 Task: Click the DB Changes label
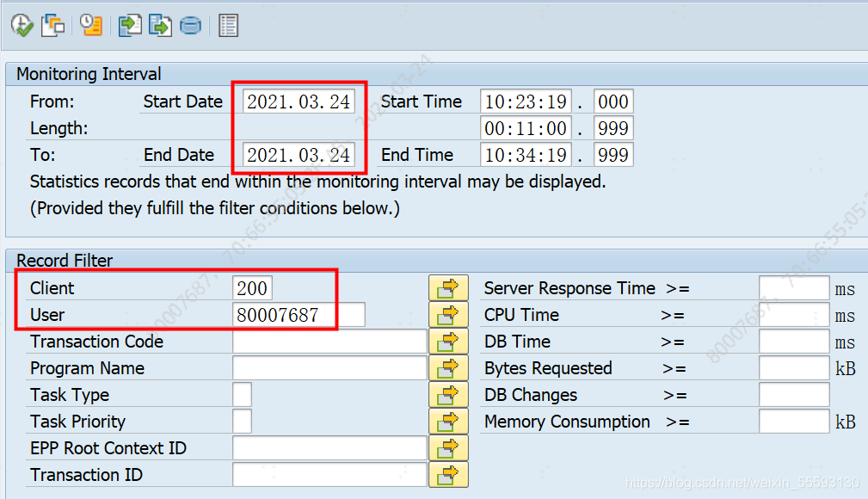point(531,395)
